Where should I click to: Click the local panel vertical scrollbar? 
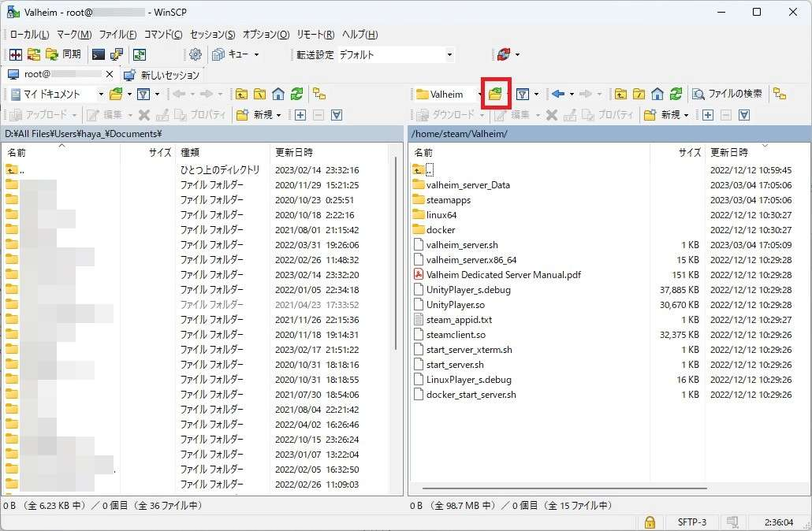click(x=397, y=254)
